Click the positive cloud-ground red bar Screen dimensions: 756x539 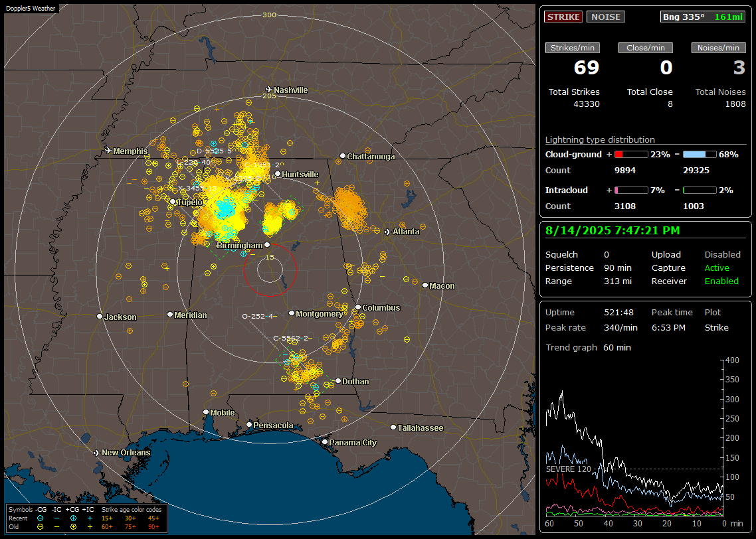pos(631,155)
